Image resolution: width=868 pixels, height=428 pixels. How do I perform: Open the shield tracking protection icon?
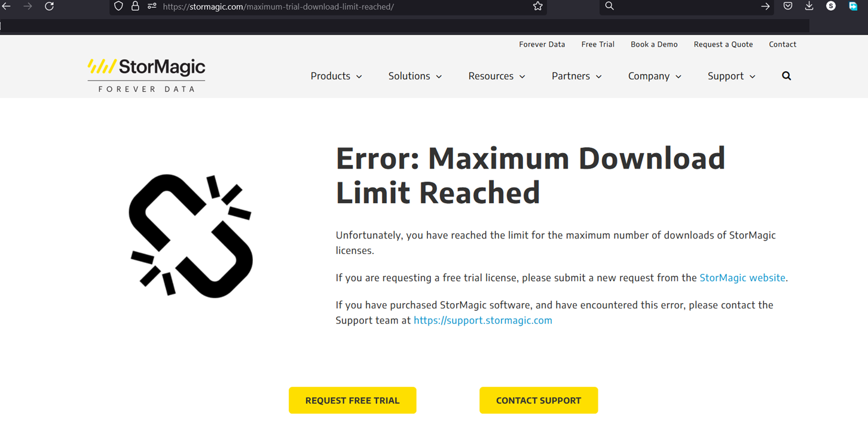[x=118, y=6]
